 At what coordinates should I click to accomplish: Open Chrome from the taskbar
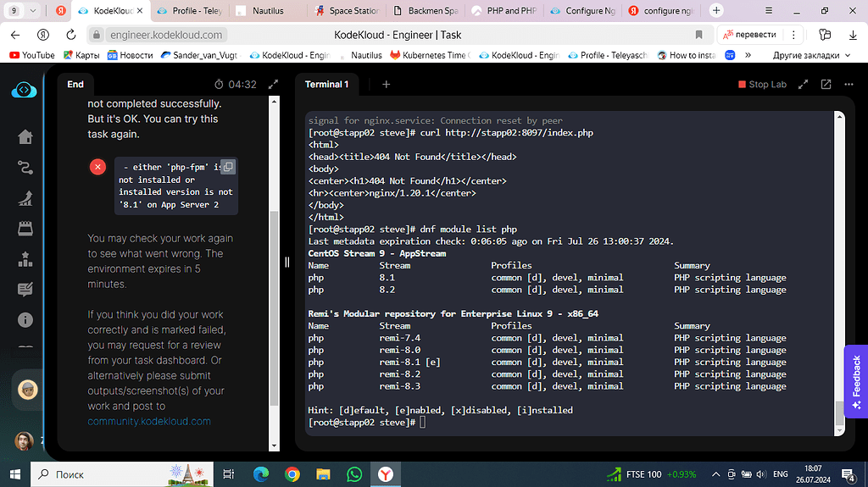292,474
